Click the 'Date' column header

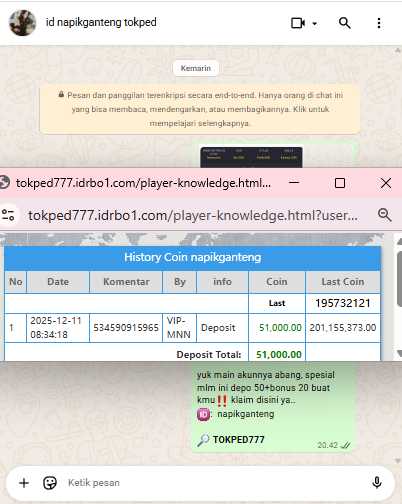tap(58, 282)
